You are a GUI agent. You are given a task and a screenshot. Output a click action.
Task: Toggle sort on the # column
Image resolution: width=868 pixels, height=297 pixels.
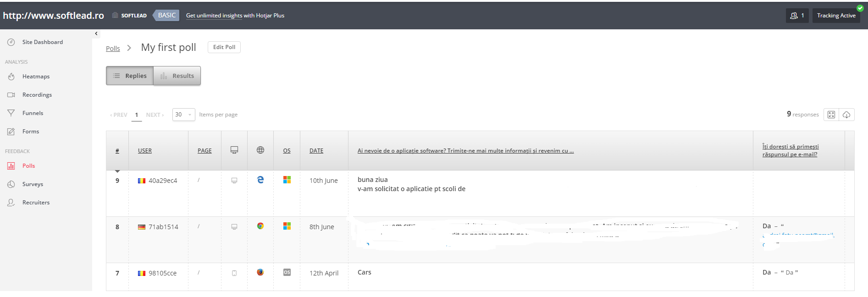coord(117,151)
